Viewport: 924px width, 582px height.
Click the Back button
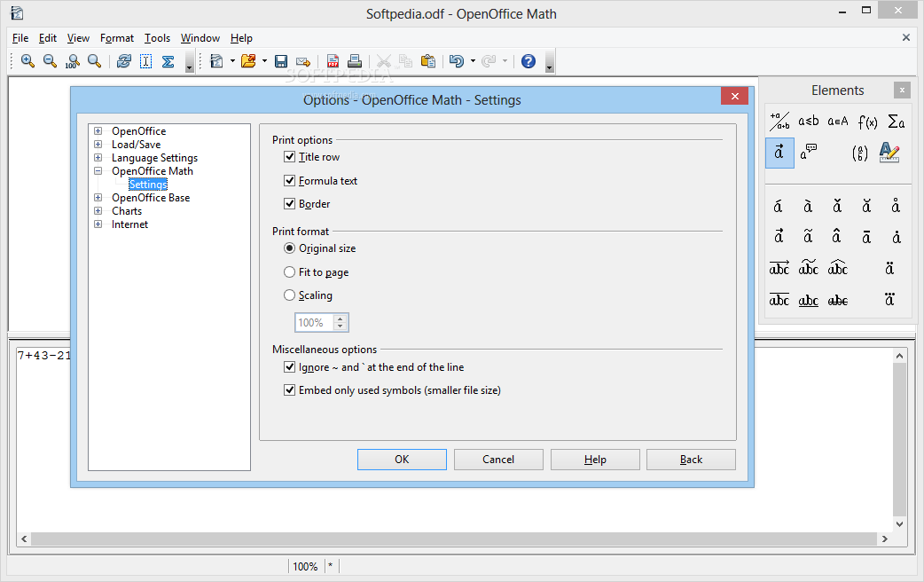[x=692, y=460]
